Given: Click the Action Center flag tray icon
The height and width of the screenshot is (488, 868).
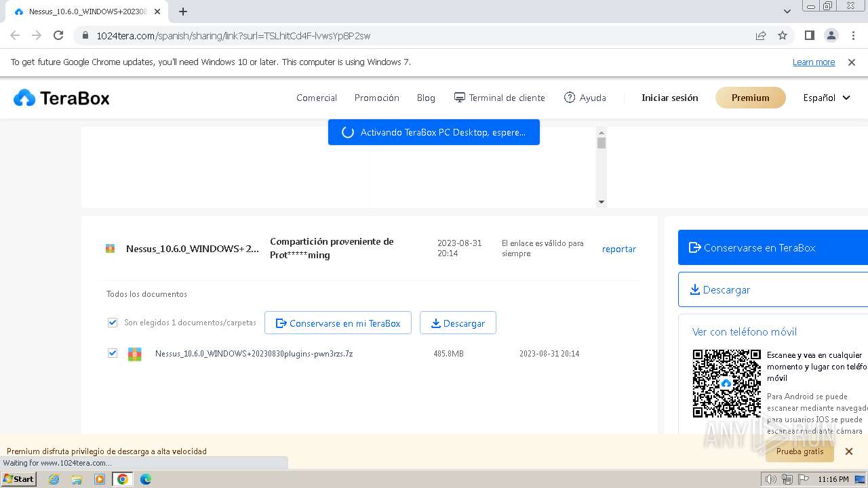Looking at the screenshot, I should [804, 479].
